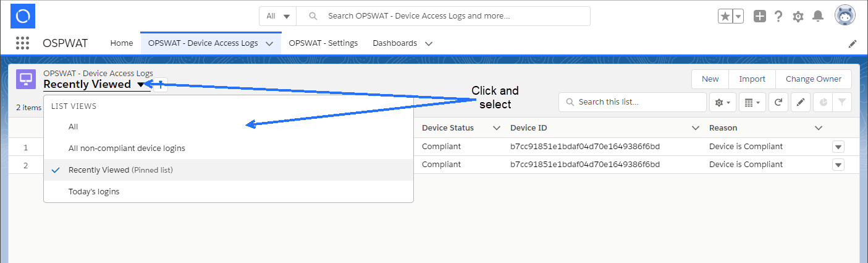Click Device is Compliant in row 2

tap(746, 165)
